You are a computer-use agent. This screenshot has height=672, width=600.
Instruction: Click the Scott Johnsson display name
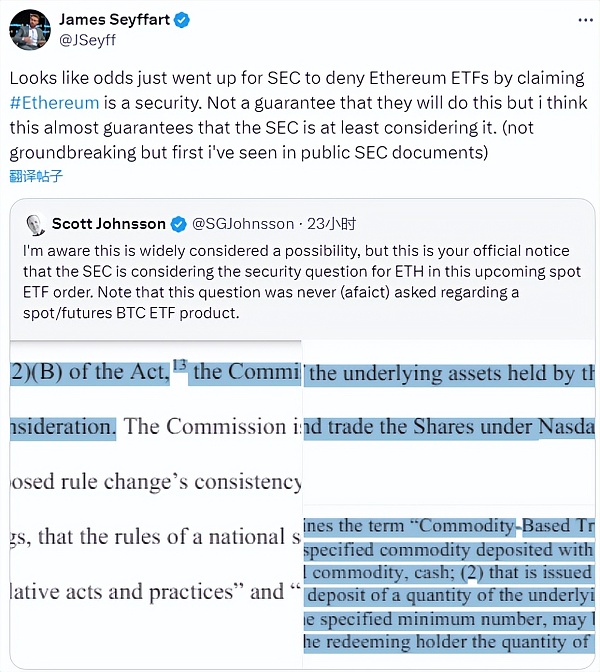point(109,223)
